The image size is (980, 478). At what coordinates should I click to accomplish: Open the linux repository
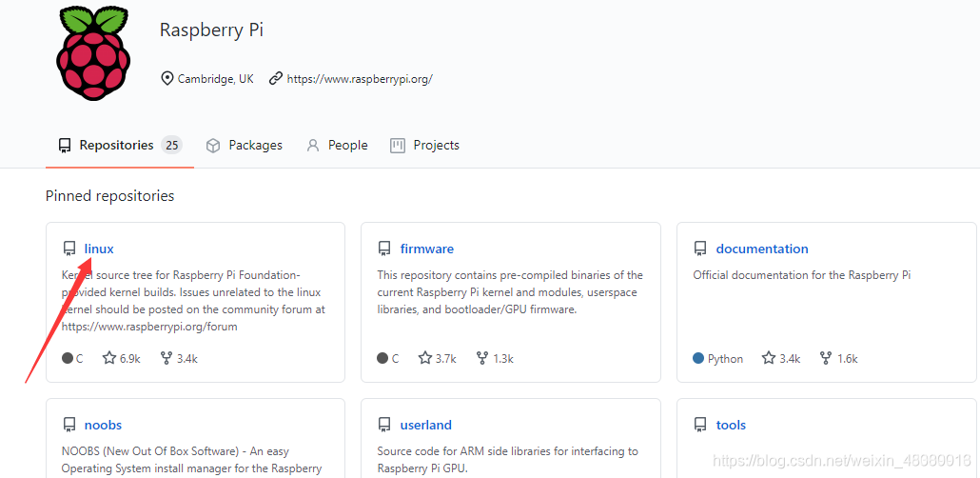(x=99, y=249)
